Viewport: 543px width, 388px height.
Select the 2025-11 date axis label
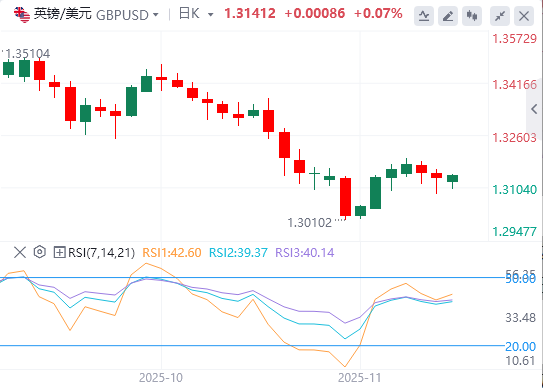(360, 378)
